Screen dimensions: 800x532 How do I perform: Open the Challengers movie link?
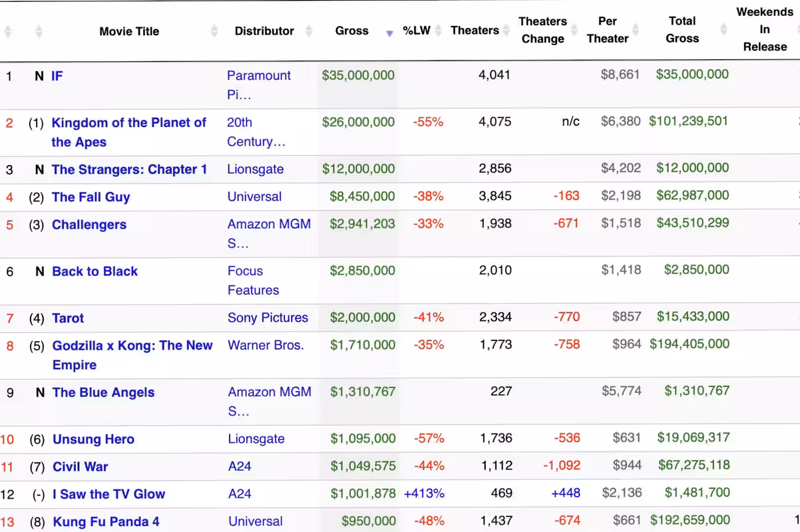coord(89,224)
